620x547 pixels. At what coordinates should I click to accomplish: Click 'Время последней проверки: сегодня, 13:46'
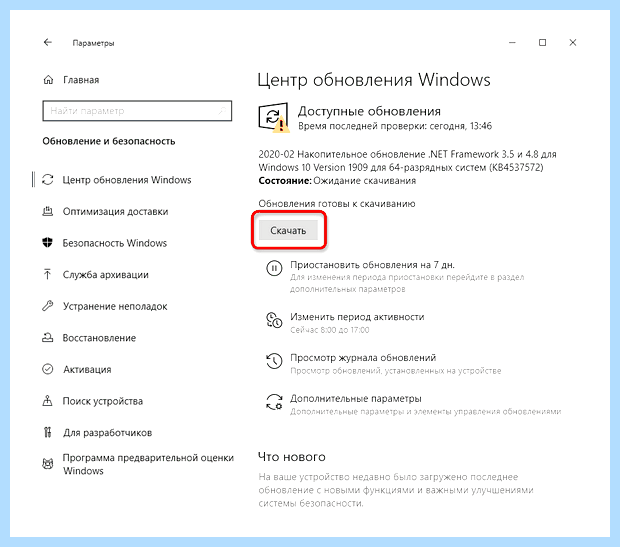click(395, 126)
